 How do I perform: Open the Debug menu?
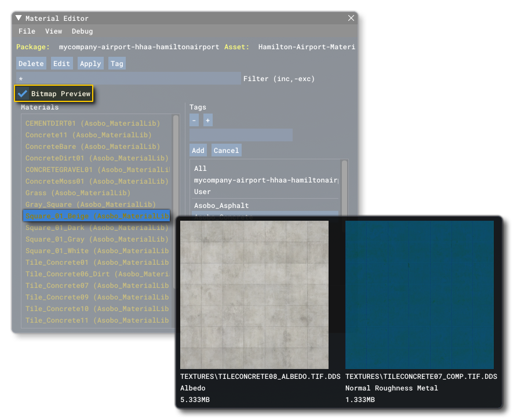pos(82,31)
